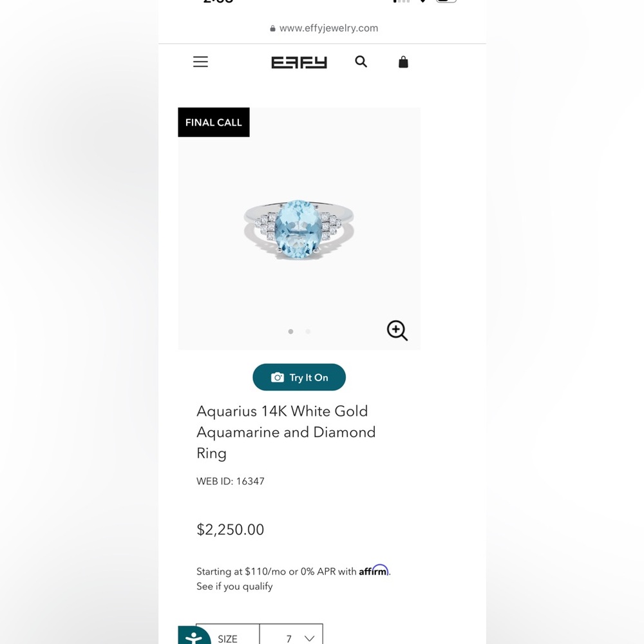Tap the Try It On button
The width and height of the screenshot is (644, 644).
(x=299, y=377)
